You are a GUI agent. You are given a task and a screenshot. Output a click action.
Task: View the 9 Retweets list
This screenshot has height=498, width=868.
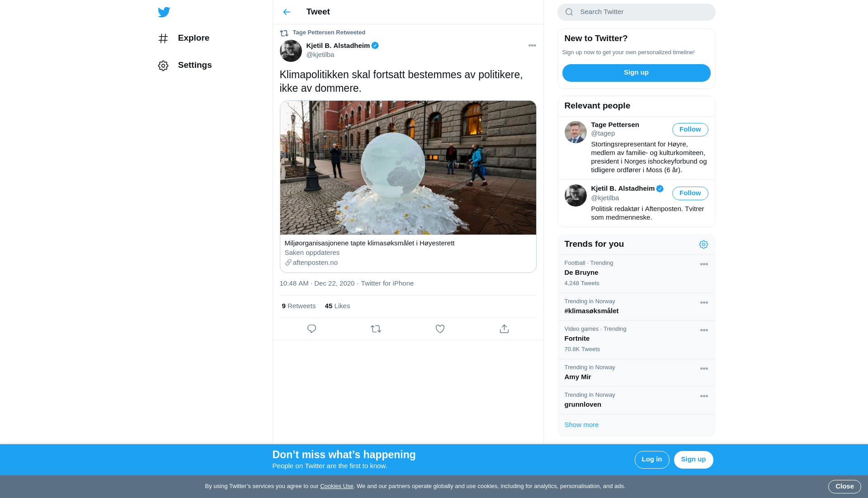pos(298,306)
